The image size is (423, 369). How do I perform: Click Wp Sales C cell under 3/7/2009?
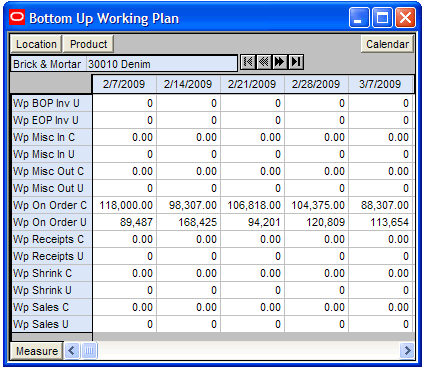coord(381,307)
